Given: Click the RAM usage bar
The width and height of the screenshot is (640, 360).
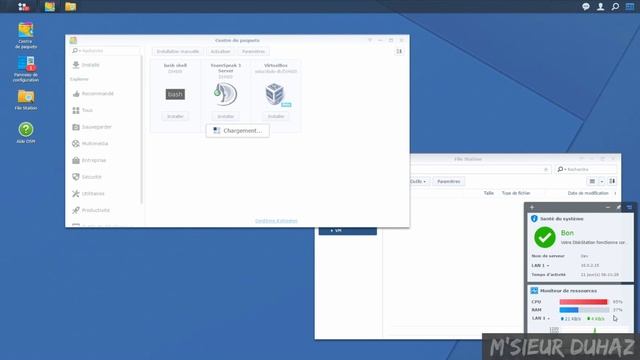Looking at the screenshot, I should 584,310.
